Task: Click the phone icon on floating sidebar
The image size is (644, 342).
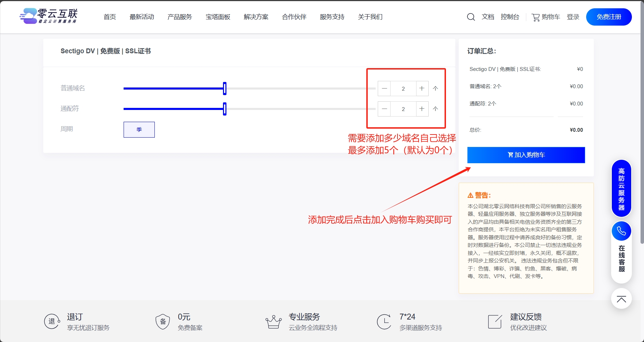Action: pos(621,231)
